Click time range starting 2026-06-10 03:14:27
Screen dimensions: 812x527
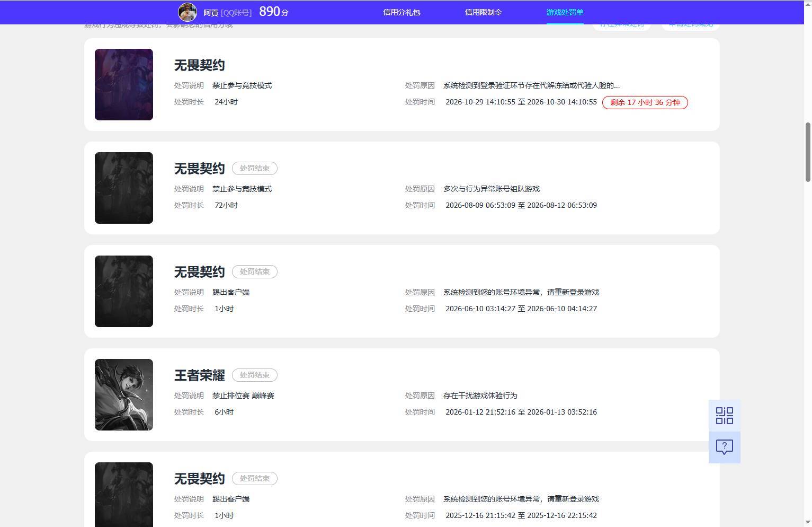521,309
